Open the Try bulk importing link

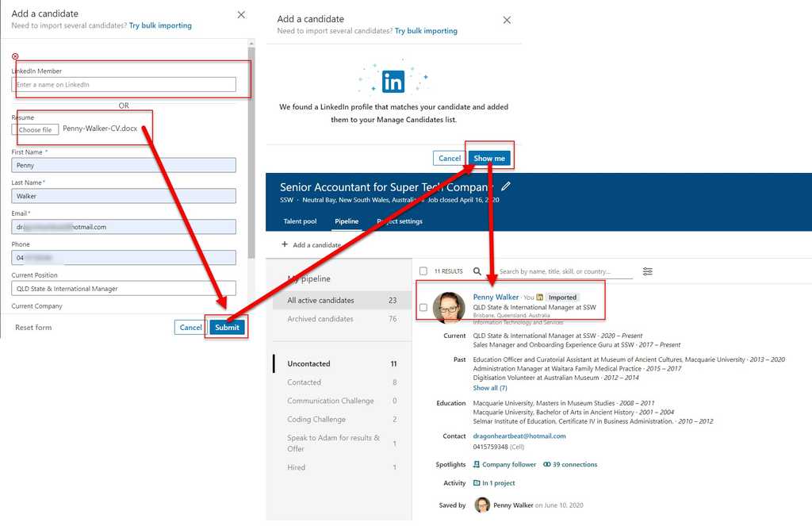(x=159, y=25)
